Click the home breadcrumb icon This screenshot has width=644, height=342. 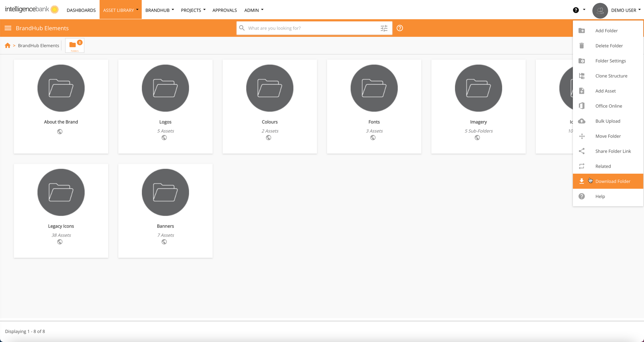point(8,46)
